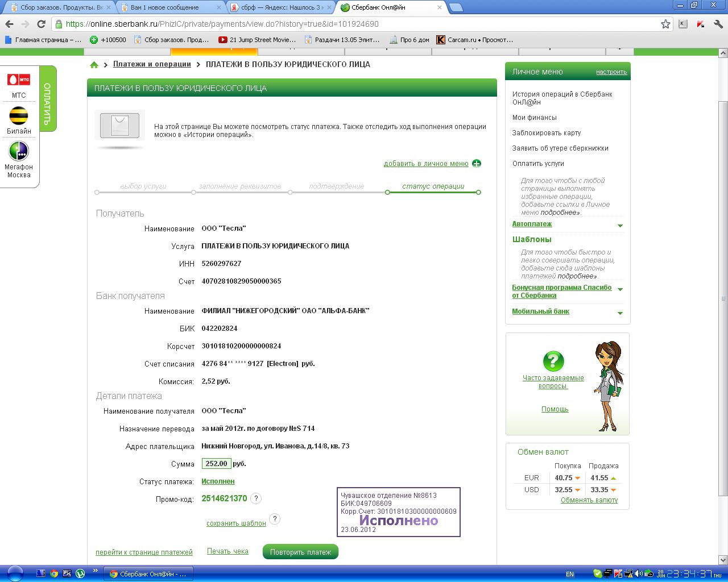Select 'Заявить об утере сберкнижки' menu item
The image size is (728, 582).
(x=560, y=148)
